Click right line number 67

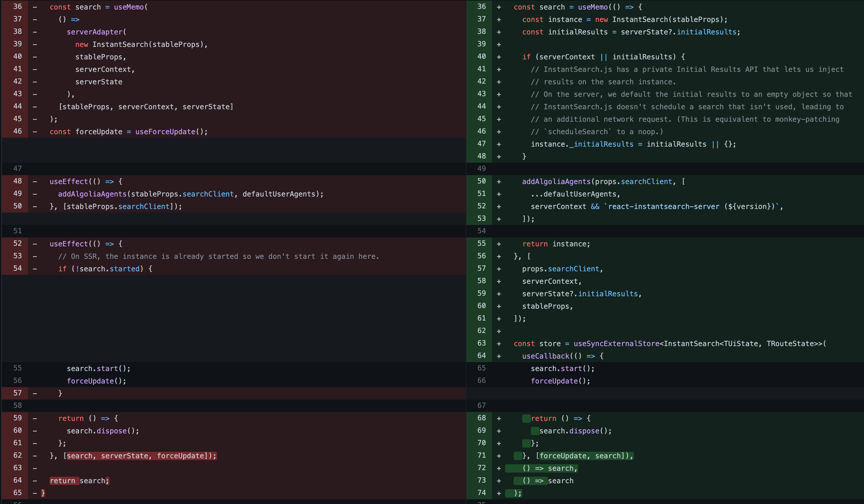[481, 405]
